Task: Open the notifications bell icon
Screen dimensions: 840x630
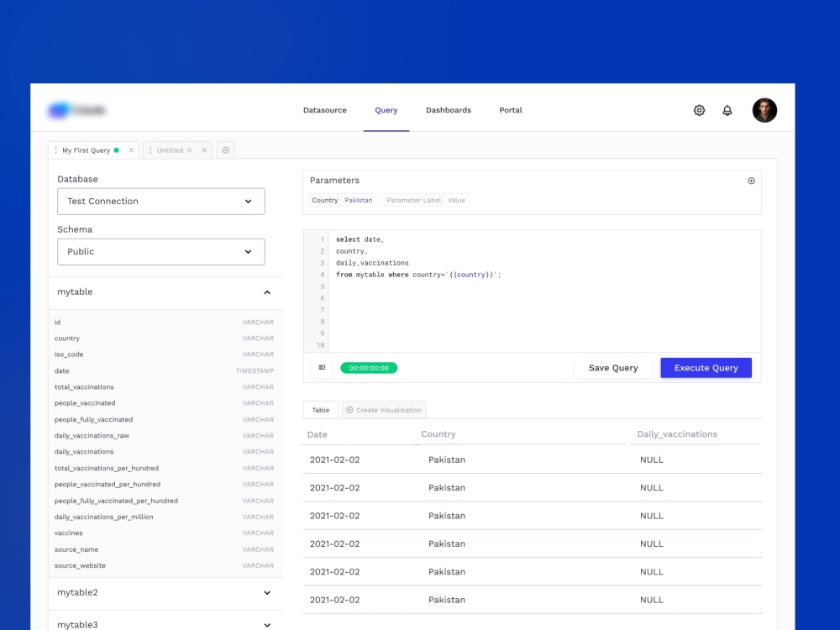Action: [x=727, y=110]
